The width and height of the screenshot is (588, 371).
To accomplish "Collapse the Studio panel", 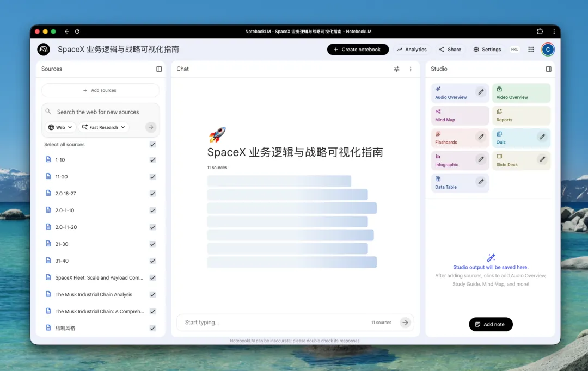I will [x=549, y=69].
